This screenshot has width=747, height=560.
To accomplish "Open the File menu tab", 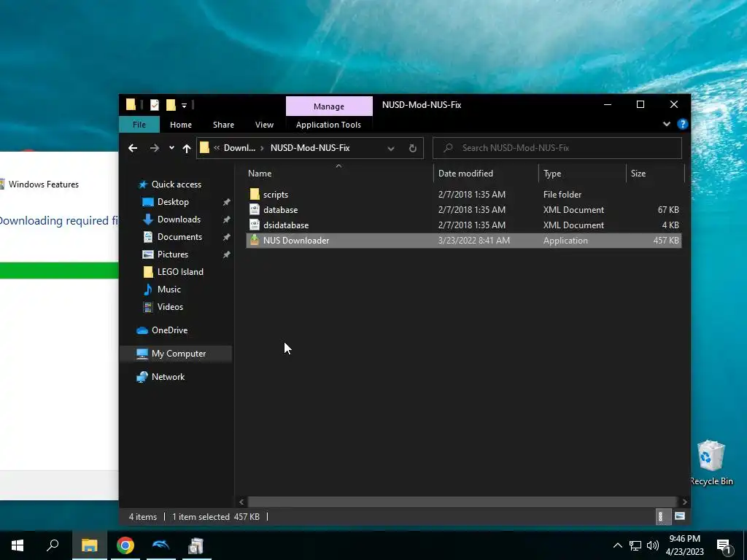I will [139, 125].
